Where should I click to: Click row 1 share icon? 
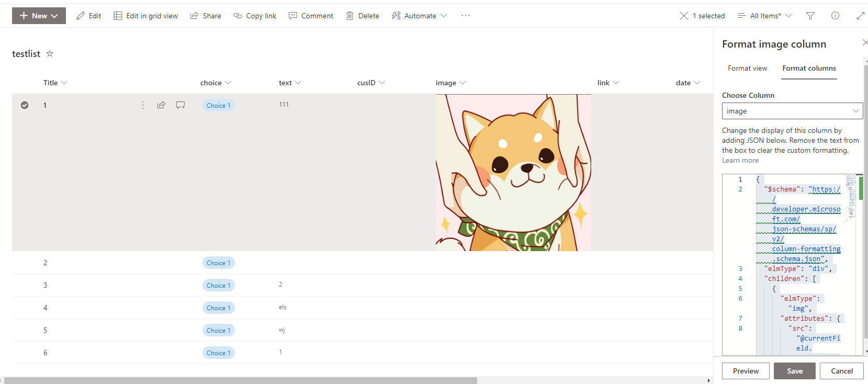tap(161, 105)
